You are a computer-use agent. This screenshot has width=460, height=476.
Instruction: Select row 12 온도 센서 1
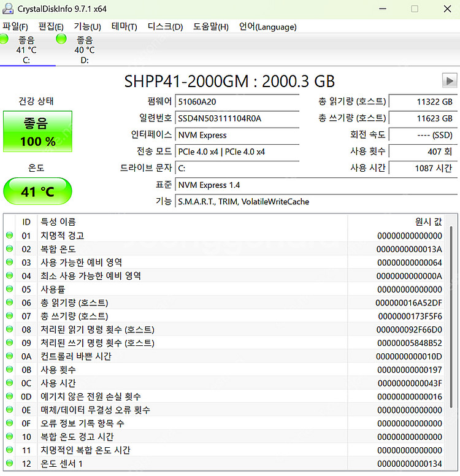tap(224, 464)
